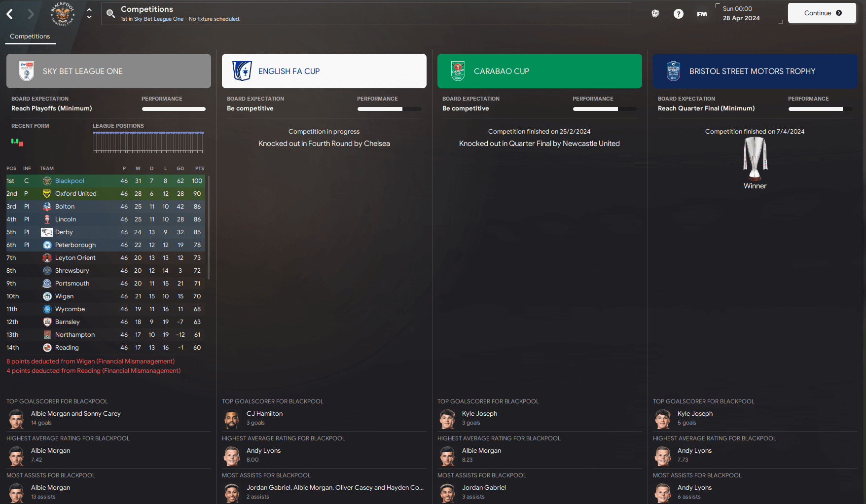
Task: Select the Competitions tab
Action: coord(30,36)
